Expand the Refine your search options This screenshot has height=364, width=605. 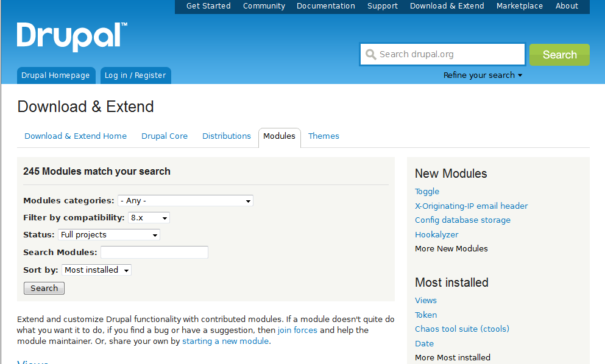tap(483, 75)
